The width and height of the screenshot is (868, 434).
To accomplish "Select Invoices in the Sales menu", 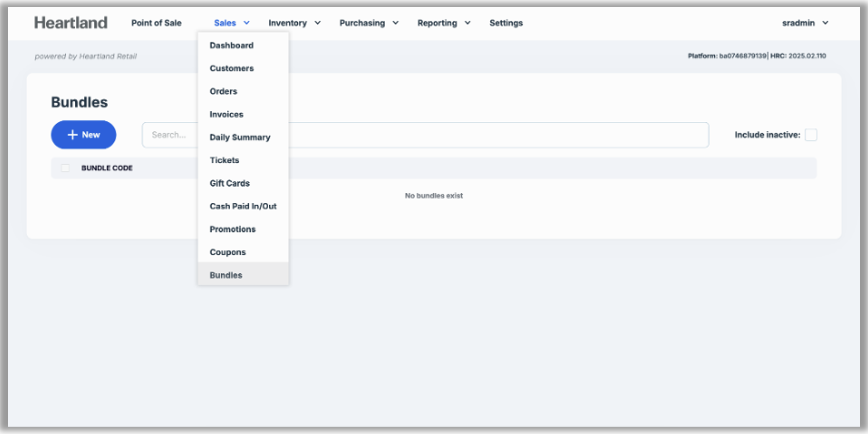I will click(226, 114).
